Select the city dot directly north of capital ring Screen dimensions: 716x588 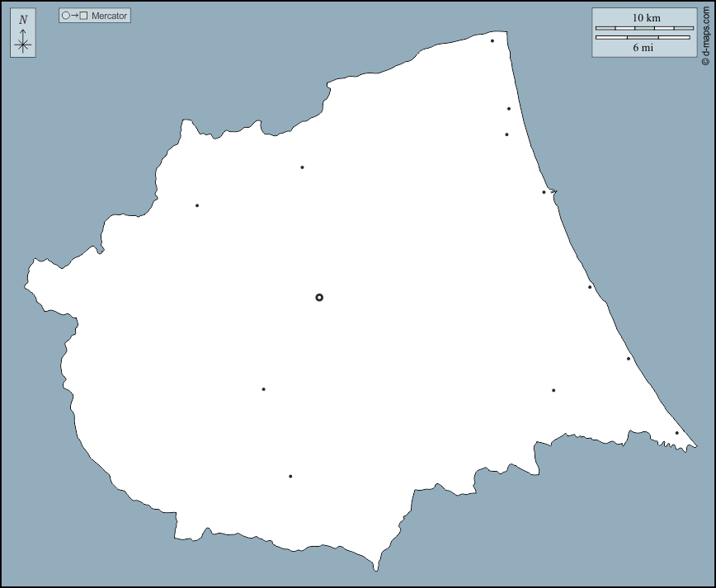click(302, 167)
